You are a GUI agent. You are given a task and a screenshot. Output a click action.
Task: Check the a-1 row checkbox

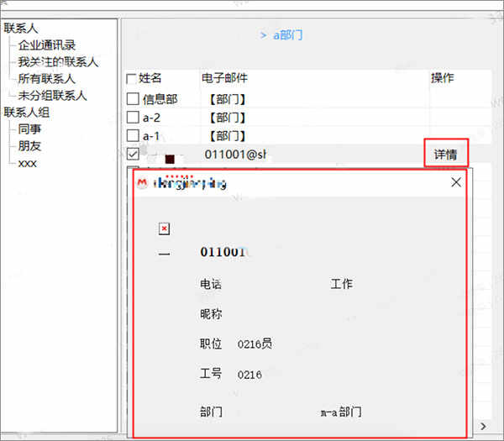(133, 135)
